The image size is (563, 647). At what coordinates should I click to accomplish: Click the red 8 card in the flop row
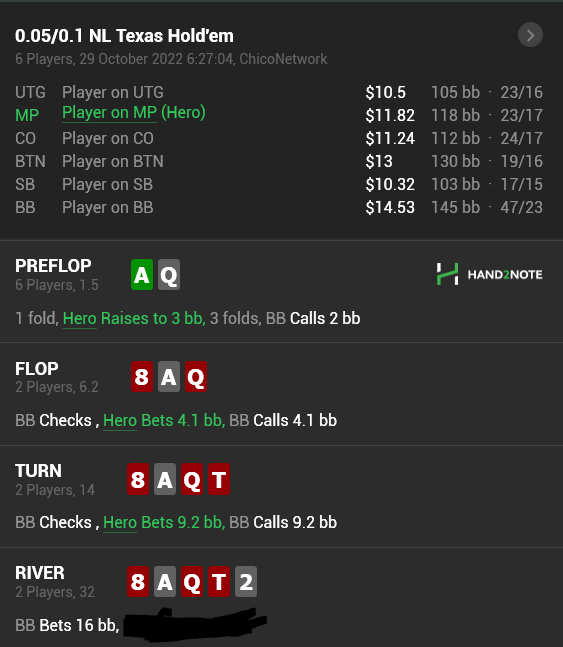coord(142,376)
